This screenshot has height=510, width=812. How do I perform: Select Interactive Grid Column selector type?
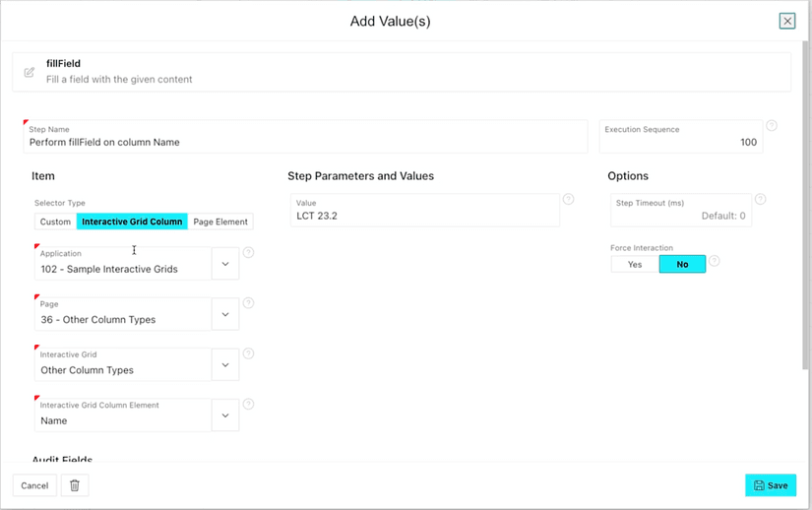coord(132,222)
